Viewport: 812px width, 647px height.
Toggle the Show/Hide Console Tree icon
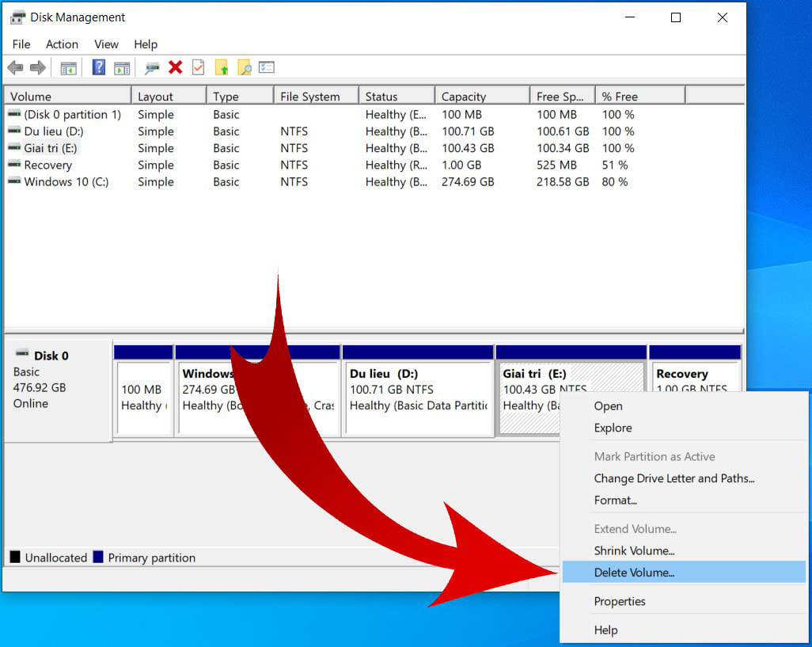pyautogui.click(x=68, y=67)
